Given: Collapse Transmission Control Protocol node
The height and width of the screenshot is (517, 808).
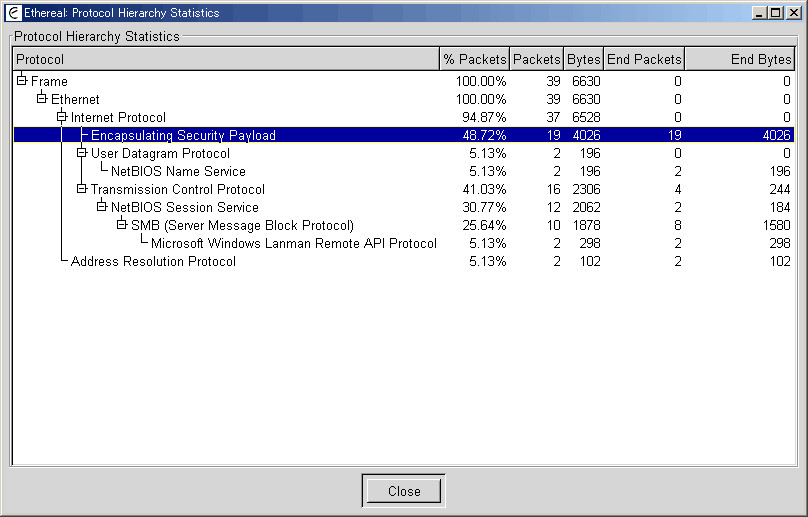Looking at the screenshot, I should tap(81, 189).
